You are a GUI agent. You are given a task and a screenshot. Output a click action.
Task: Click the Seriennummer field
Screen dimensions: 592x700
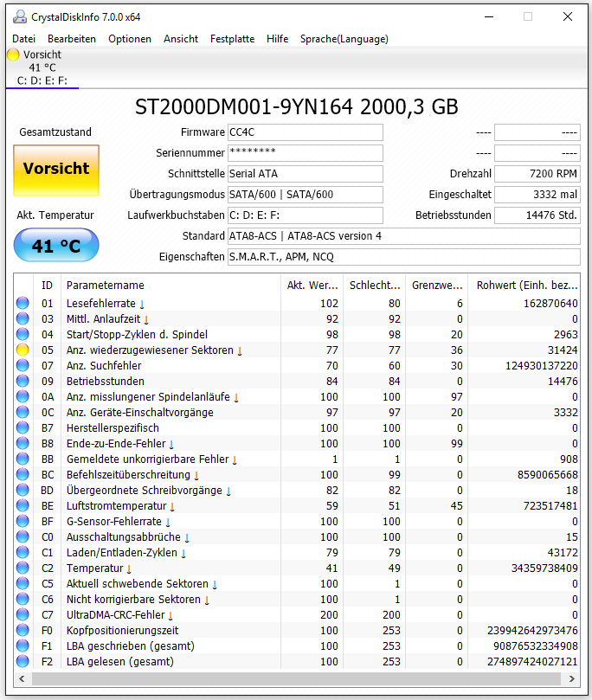(306, 153)
